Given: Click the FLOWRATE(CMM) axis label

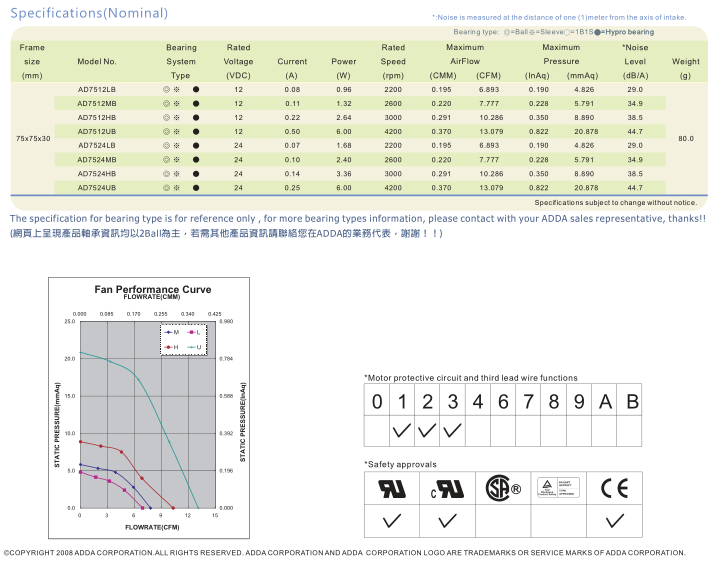Looking at the screenshot, I should pyautogui.click(x=152, y=297).
